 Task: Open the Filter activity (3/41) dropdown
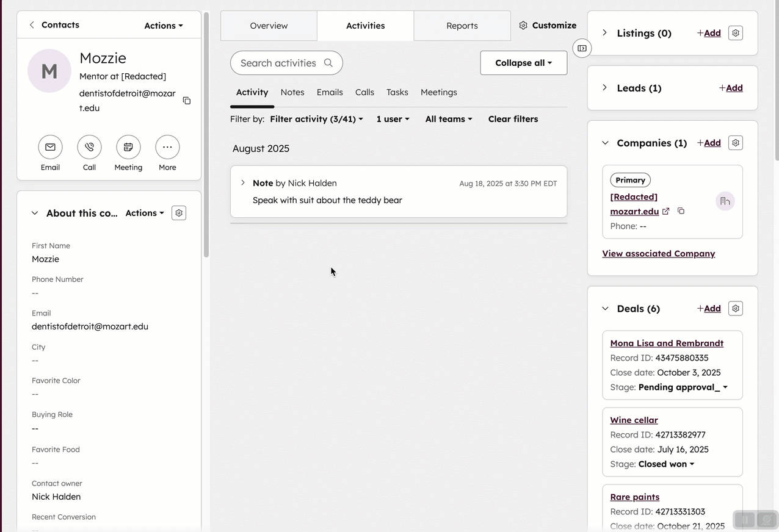pos(316,119)
